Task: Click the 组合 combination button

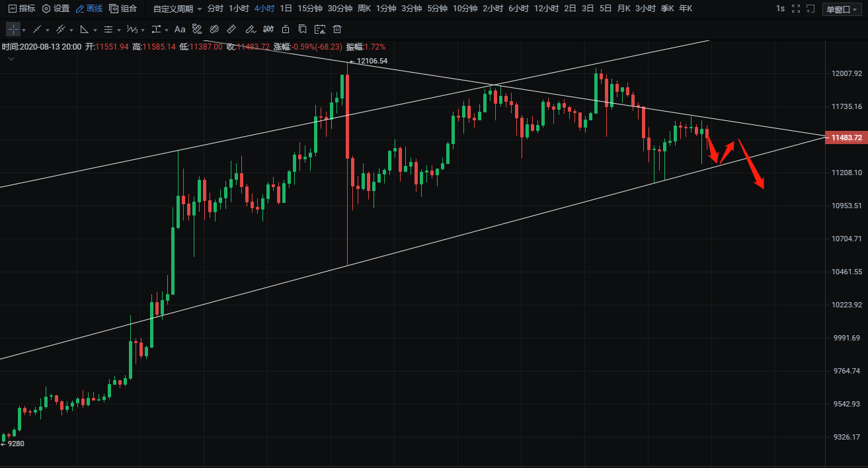Action: [123, 9]
